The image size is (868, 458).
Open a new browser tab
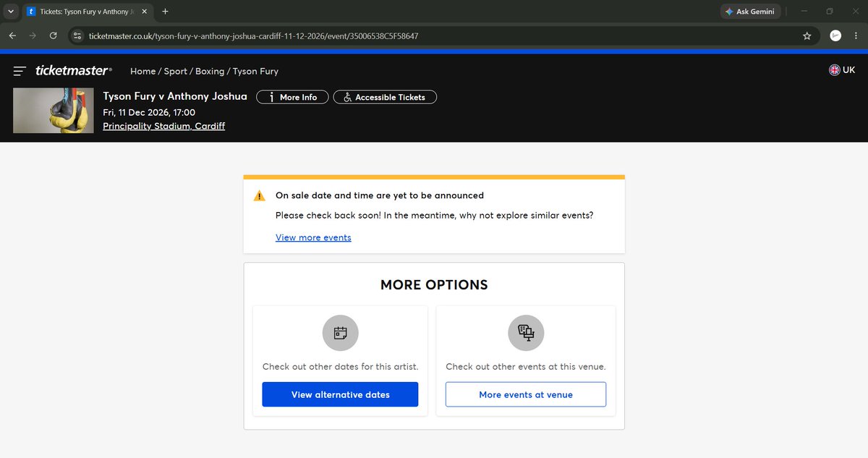pos(165,12)
